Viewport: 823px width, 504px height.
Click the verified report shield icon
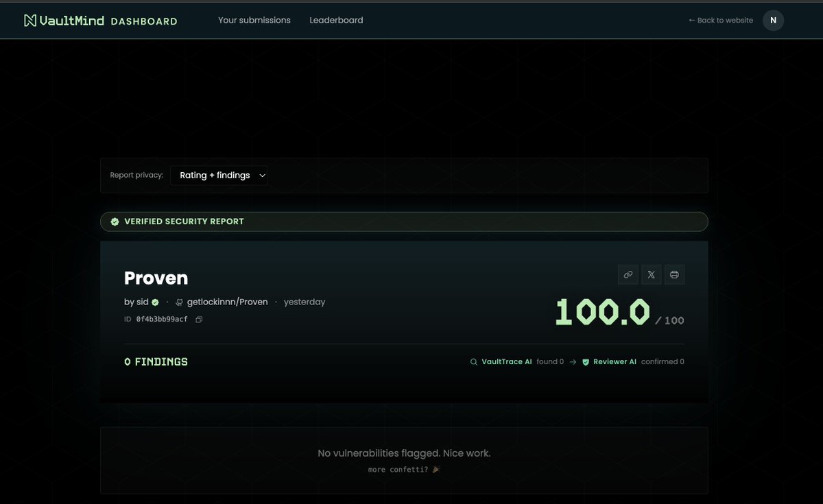click(115, 221)
